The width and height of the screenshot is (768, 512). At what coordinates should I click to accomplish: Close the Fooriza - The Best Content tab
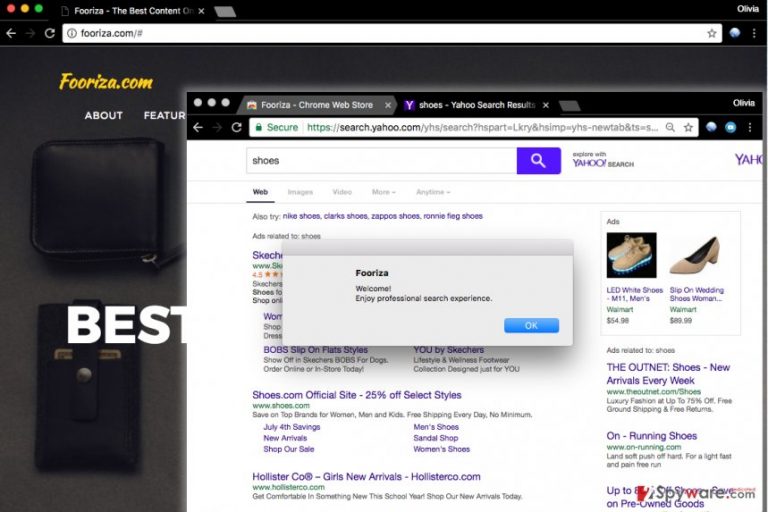[201, 11]
